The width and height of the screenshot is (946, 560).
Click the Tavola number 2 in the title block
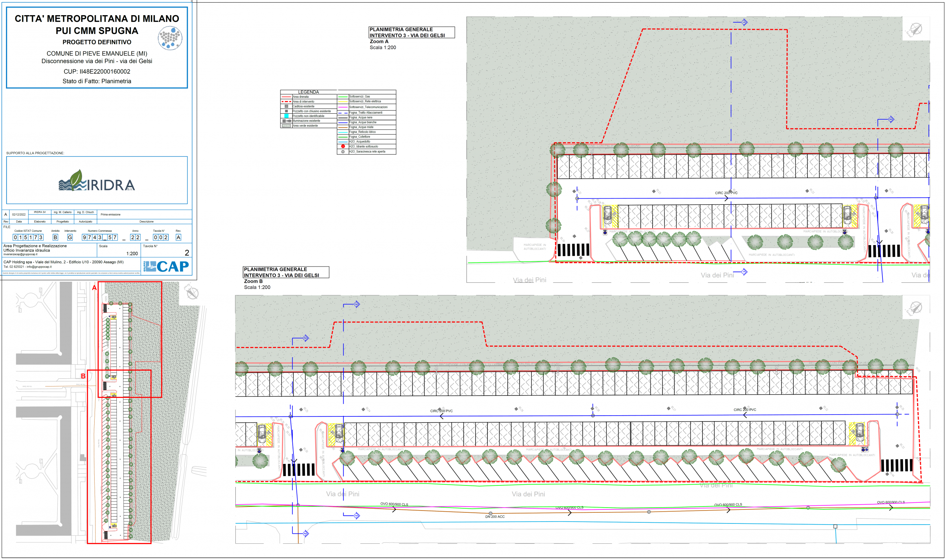(x=187, y=253)
